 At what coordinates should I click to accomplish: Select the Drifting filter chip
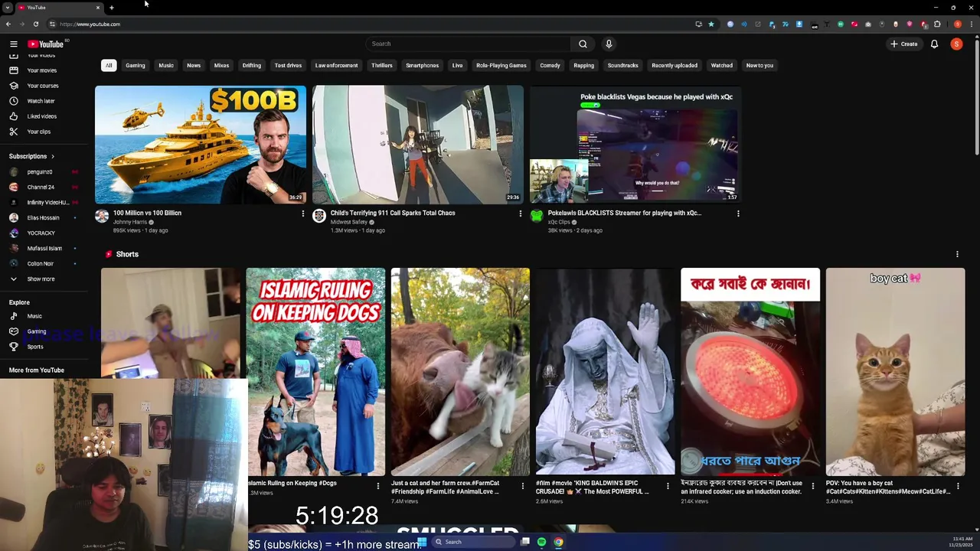click(252, 66)
